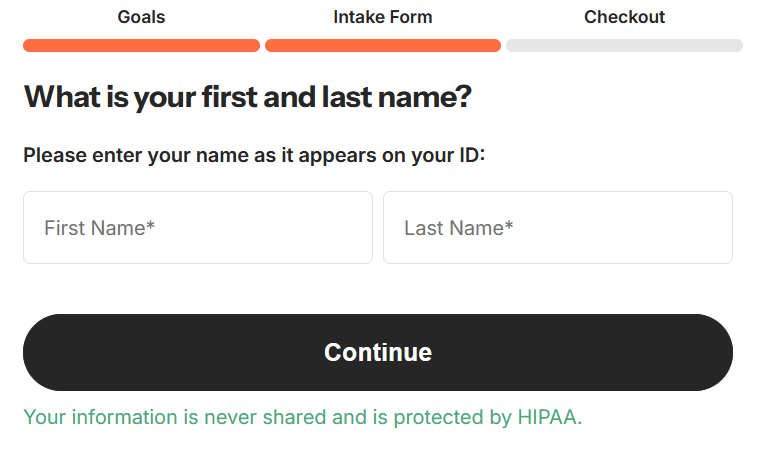Click the First Name input field
761x456 pixels.
[x=198, y=228]
